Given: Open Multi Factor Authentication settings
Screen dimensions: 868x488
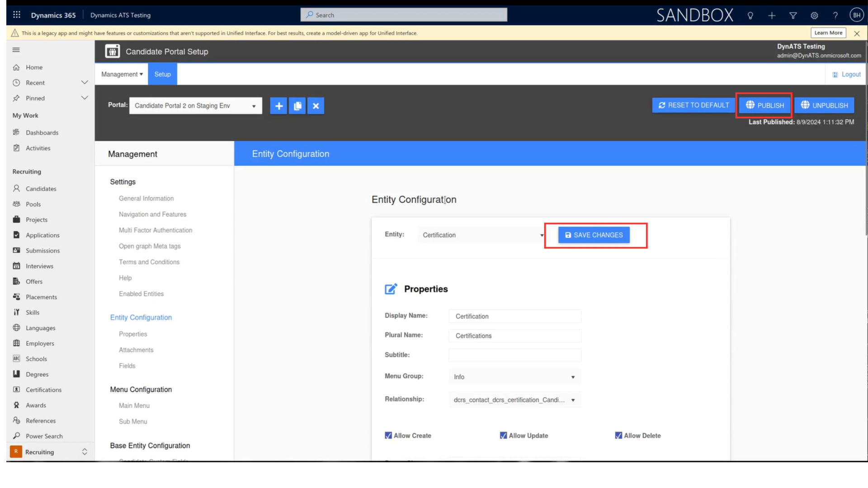Looking at the screenshot, I should coord(156,230).
